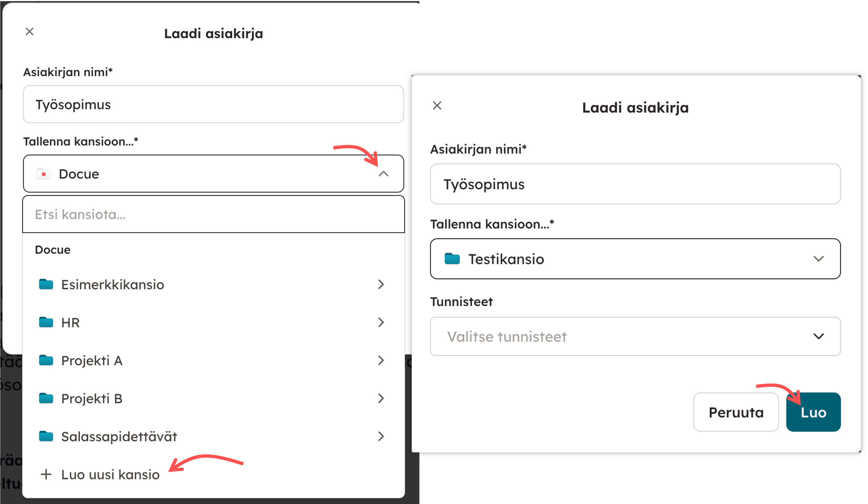Close the right Laadi asiakirja dialog
The height and width of the screenshot is (504, 868).
click(x=437, y=106)
